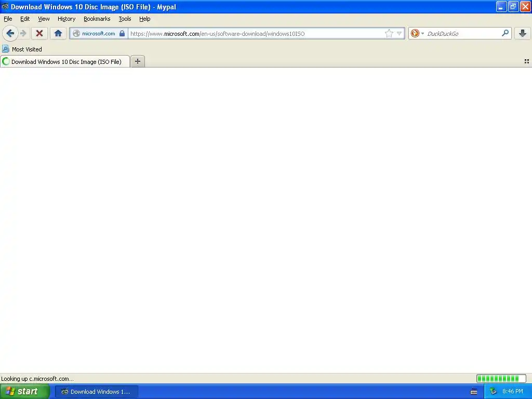Click the Mypal taskbar button
The image size is (532, 399).
click(x=97, y=392)
